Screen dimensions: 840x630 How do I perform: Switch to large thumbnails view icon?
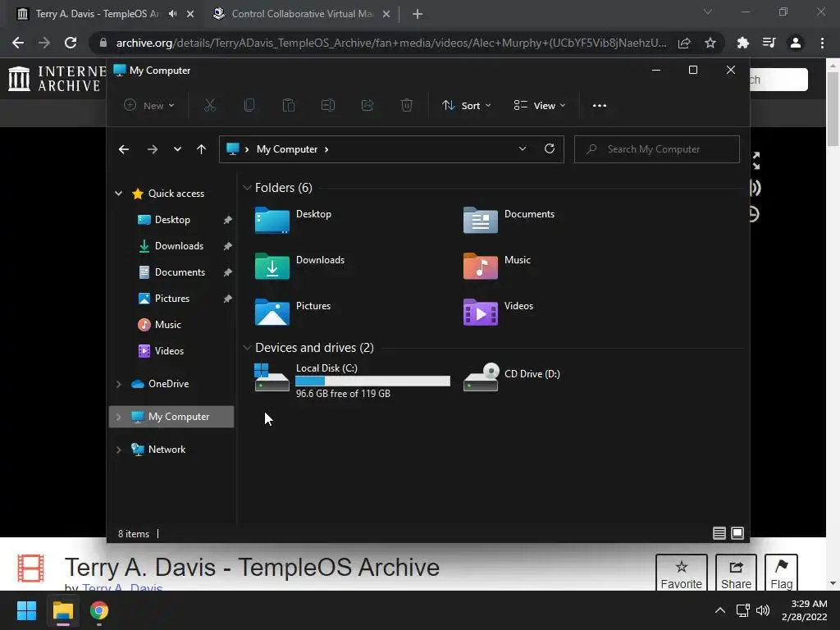click(737, 533)
